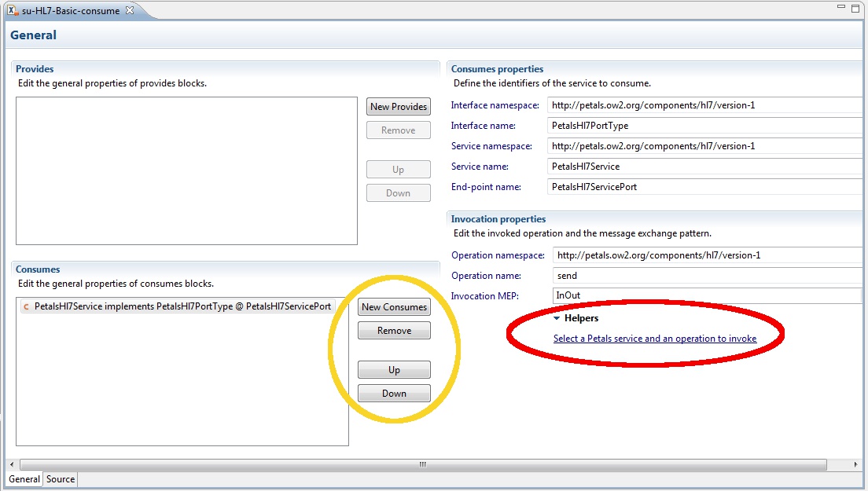The height and width of the screenshot is (491, 868).
Task: Click the Service name field
Action: click(x=705, y=167)
